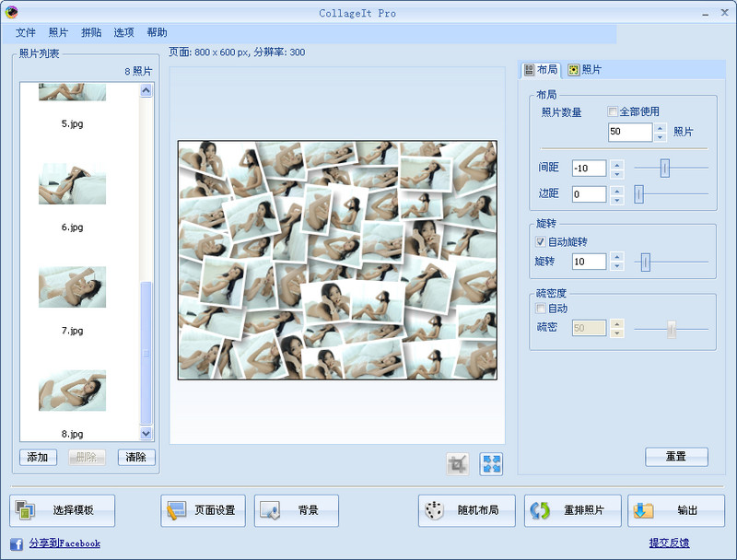The height and width of the screenshot is (560, 737).
Task: Click the 6.jpg filename label
Action: point(72,227)
